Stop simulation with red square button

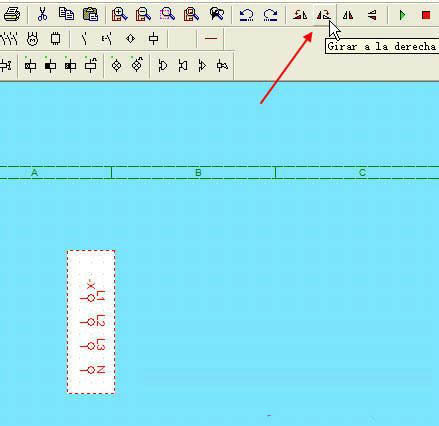[x=426, y=15]
